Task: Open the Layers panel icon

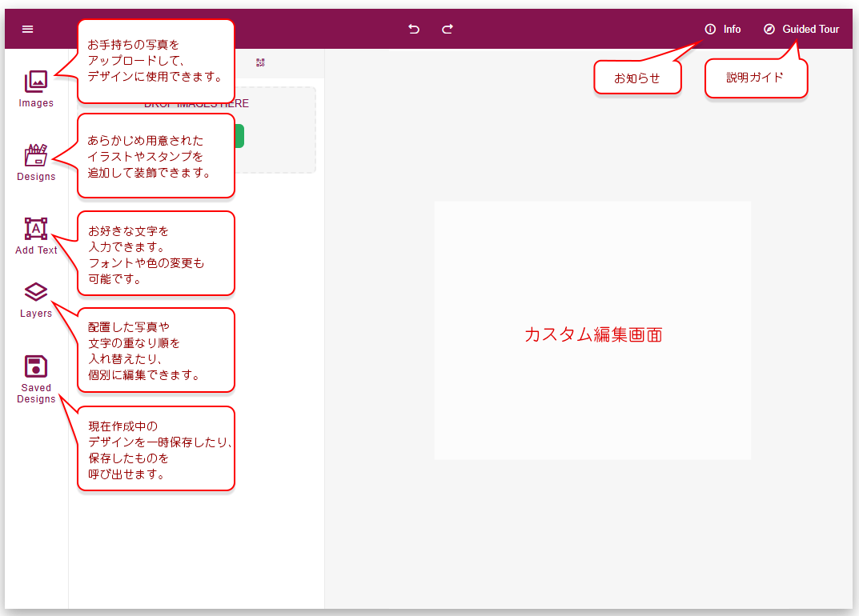Action: [x=36, y=292]
